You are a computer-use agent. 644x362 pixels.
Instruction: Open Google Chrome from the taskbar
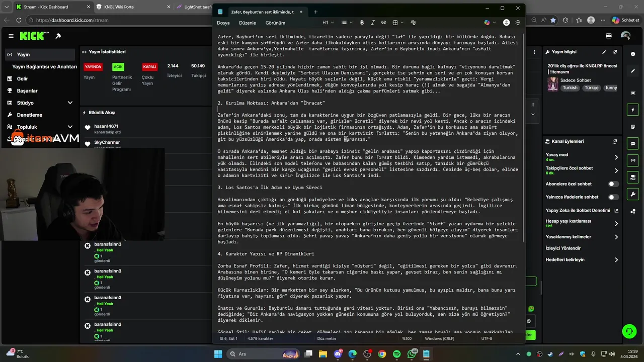pyautogui.click(x=382, y=354)
